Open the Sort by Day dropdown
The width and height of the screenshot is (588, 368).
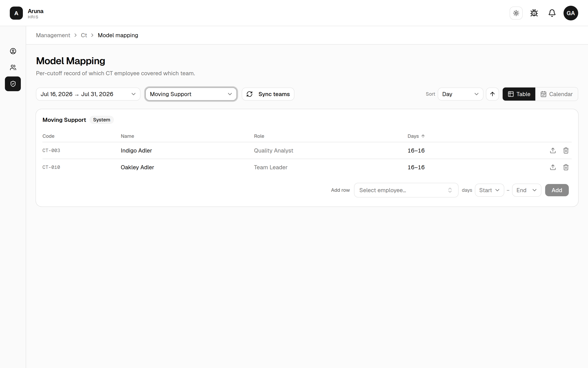(460, 94)
